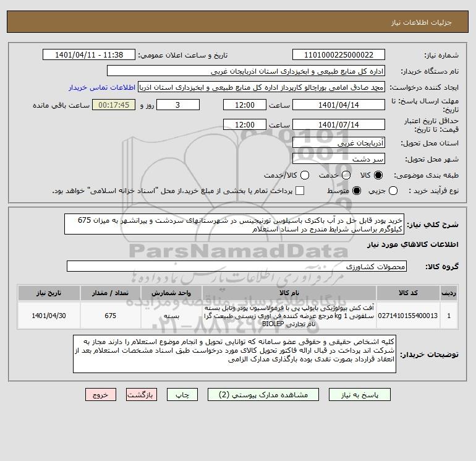Click the واحد شمارش column header

coord(171,293)
